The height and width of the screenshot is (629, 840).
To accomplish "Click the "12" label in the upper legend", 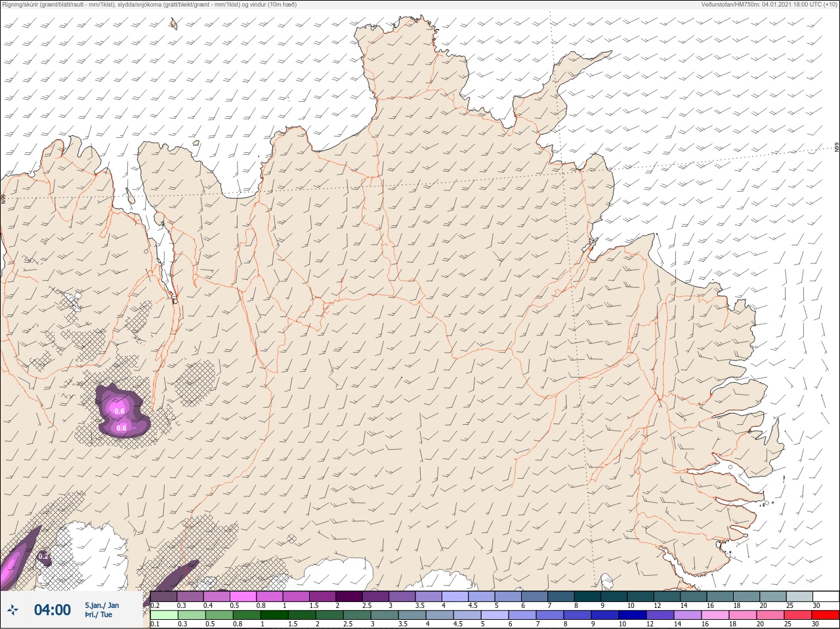I will tap(658, 605).
